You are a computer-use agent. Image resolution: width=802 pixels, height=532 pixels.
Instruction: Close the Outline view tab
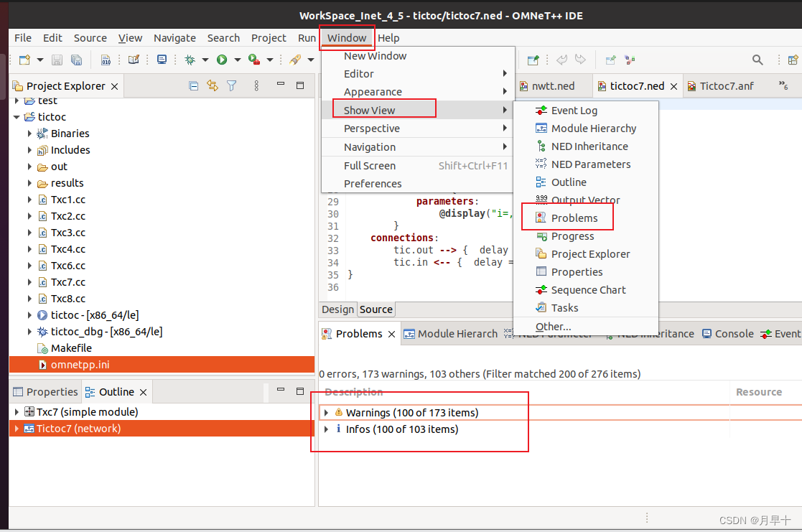pyautogui.click(x=143, y=392)
